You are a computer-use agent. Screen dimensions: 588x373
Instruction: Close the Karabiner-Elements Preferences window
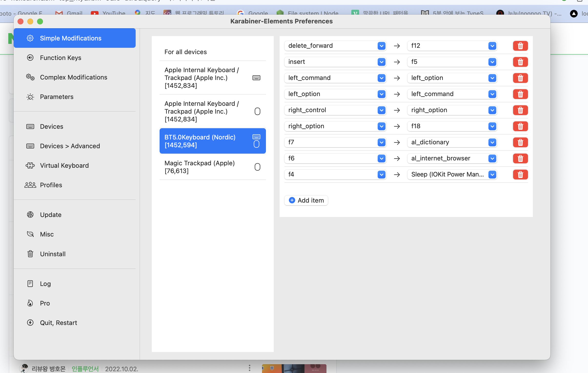(x=20, y=21)
